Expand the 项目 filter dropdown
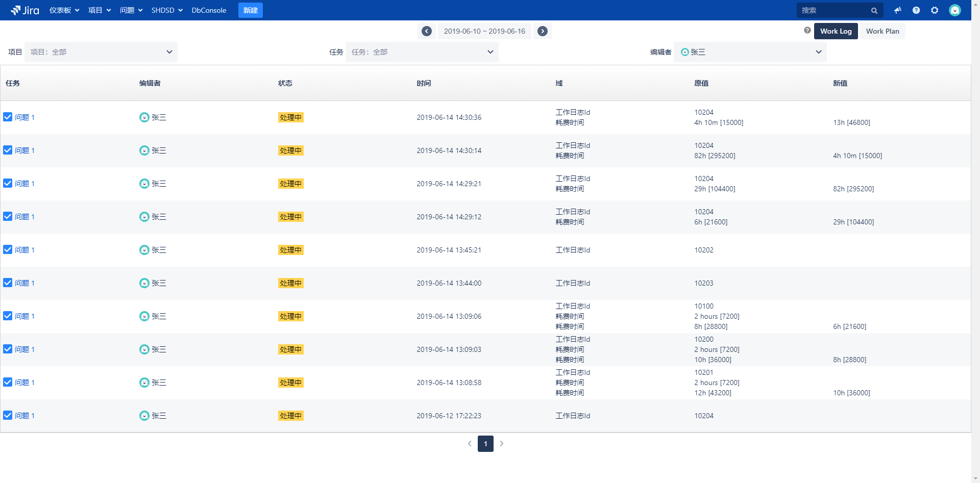Screen dimensions: 980x483 101,52
